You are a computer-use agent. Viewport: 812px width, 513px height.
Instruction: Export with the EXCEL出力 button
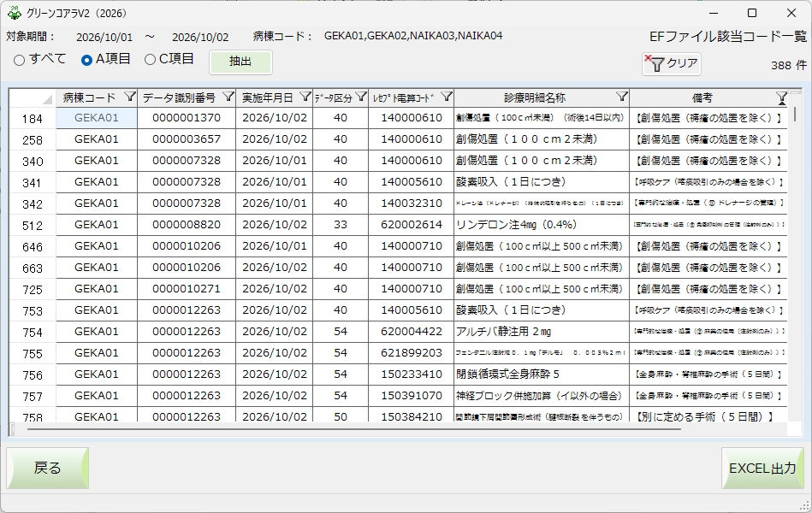point(762,468)
